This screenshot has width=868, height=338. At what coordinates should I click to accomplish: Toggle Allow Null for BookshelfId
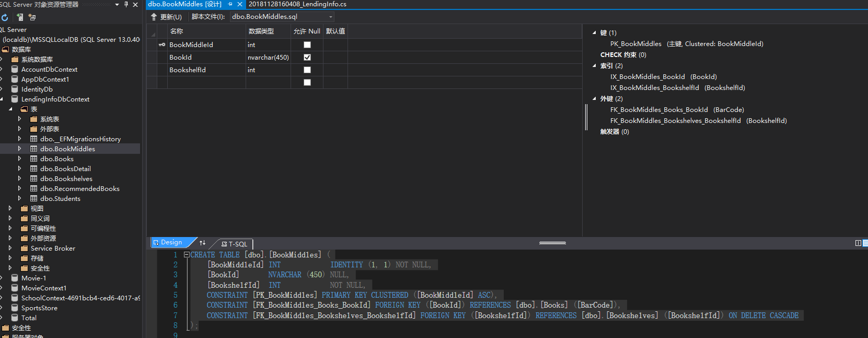click(307, 70)
